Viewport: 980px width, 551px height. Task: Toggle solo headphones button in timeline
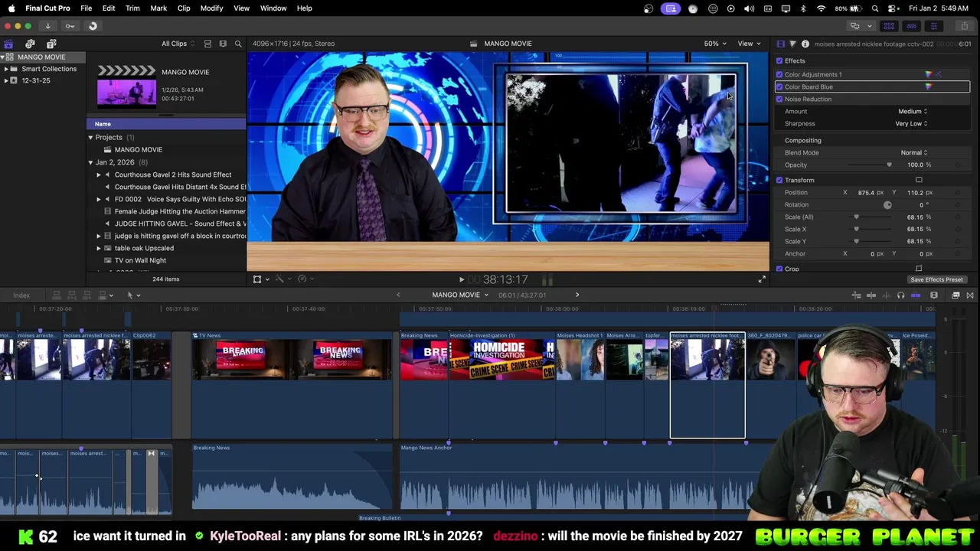click(901, 295)
